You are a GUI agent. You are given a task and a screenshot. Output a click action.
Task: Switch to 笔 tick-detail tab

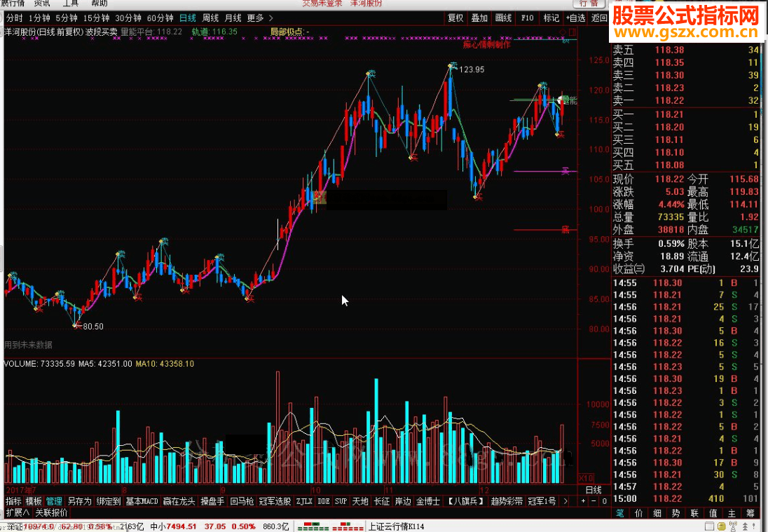620,513
